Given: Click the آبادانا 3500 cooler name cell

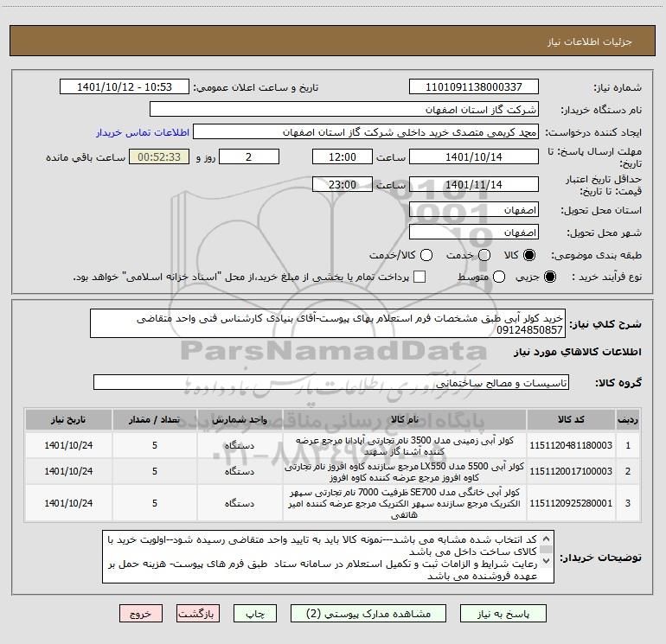Looking at the screenshot, I should 405,445.
